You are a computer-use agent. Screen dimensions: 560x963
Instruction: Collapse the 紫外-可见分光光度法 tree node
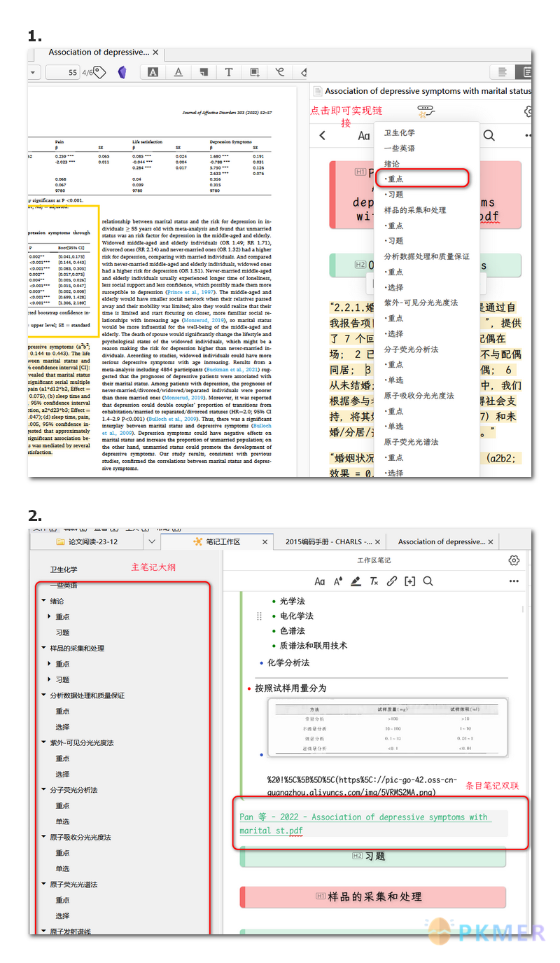pos(43,743)
